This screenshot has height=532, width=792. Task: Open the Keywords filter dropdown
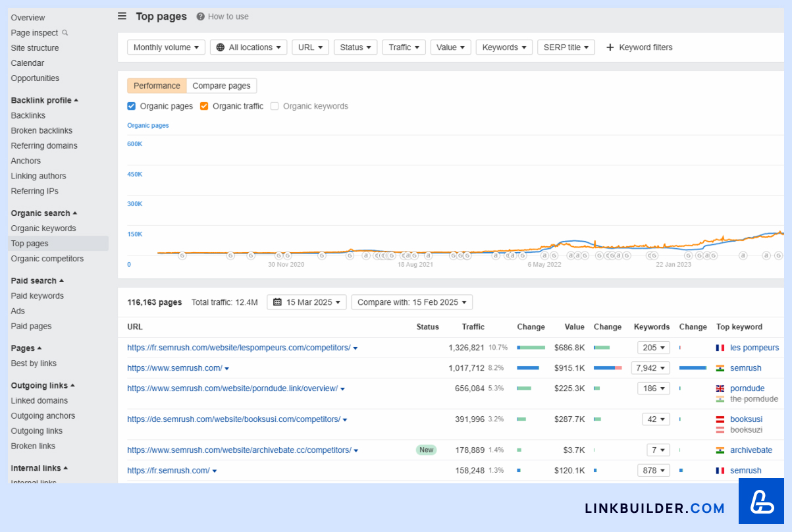click(x=504, y=47)
